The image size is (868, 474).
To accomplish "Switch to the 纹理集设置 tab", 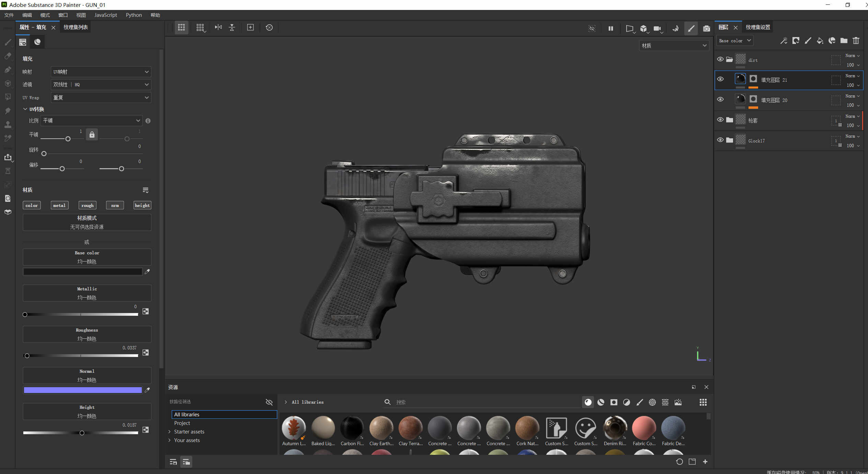I will pyautogui.click(x=757, y=27).
